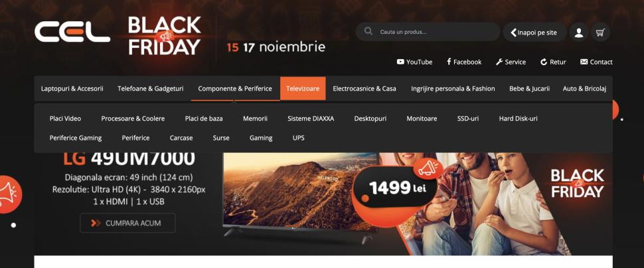Expand Electrocasnice & Casa menu
The width and height of the screenshot is (644, 268).
pos(364,88)
